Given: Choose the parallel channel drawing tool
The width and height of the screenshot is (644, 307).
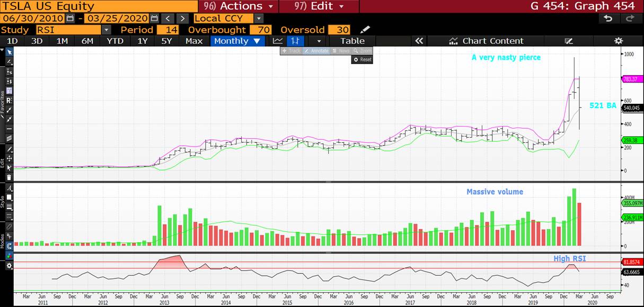Looking at the screenshot, I should (9, 138).
